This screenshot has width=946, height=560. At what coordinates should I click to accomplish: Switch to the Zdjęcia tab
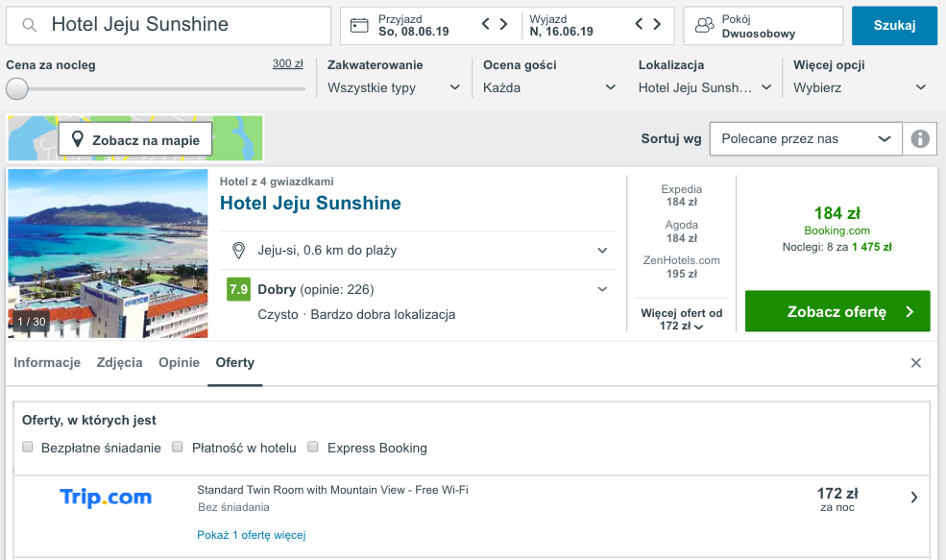click(x=119, y=363)
